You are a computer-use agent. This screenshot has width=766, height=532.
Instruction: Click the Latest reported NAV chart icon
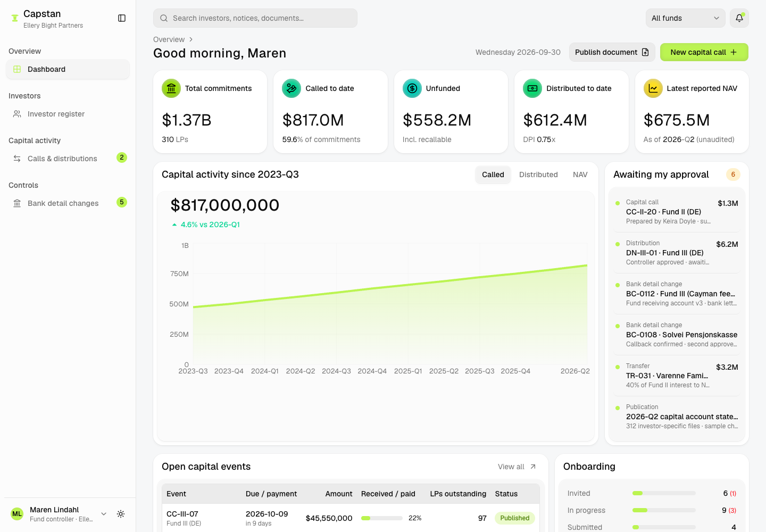click(x=653, y=88)
